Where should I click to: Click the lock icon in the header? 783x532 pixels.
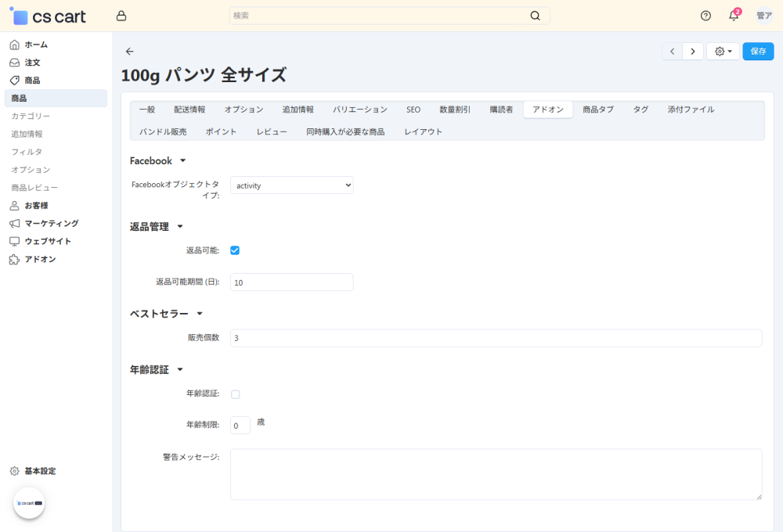(121, 16)
